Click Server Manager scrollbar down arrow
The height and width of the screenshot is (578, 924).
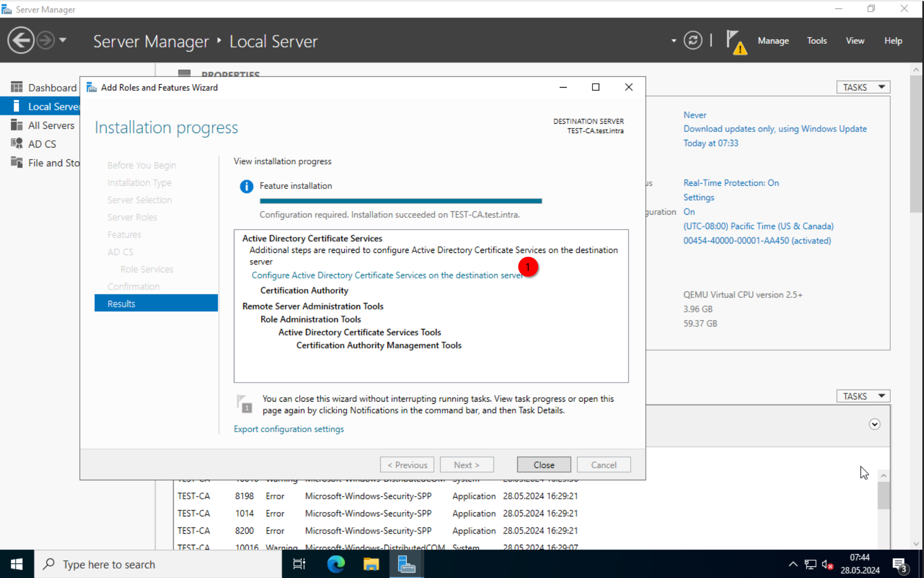tap(916, 544)
